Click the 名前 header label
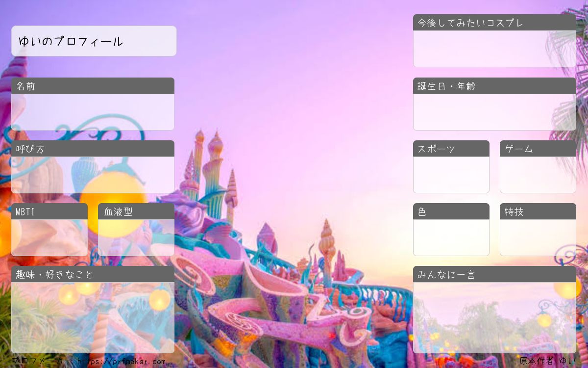 coord(93,86)
